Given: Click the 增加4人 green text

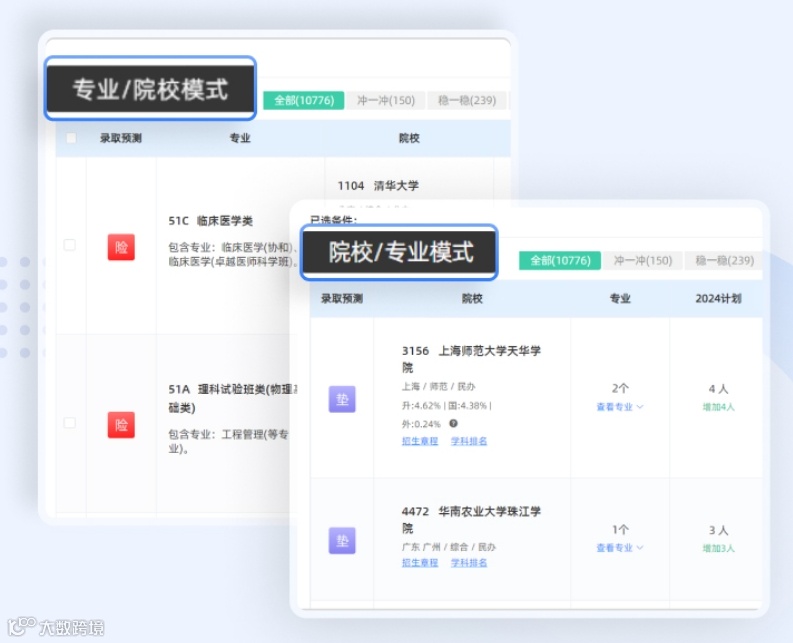Looking at the screenshot, I should point(719,407).
